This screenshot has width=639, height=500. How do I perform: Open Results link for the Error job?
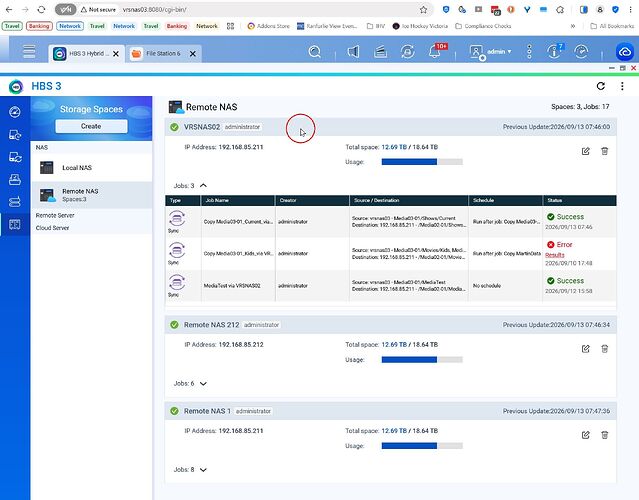tap(555, 255)
